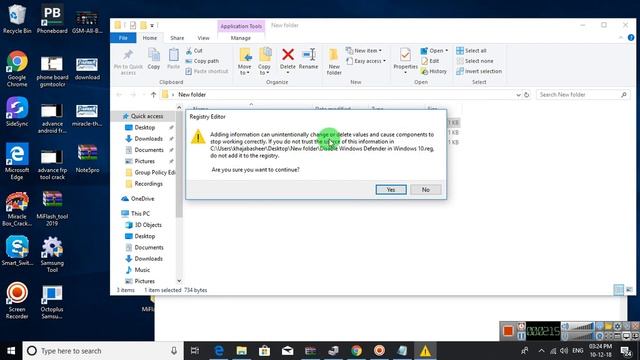Switch to the View ribbon tab
The image size is (640, 360).
pyautogui.click(x=203, y=38)
